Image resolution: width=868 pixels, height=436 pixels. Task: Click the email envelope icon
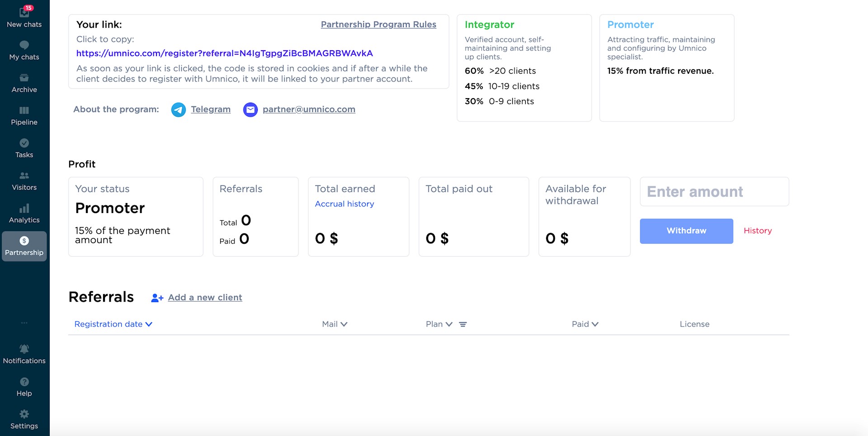click(x=250, y=109)
